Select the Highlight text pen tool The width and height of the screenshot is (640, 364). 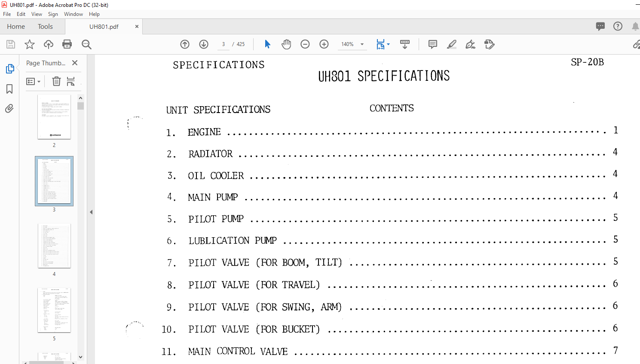click(452, 44)
